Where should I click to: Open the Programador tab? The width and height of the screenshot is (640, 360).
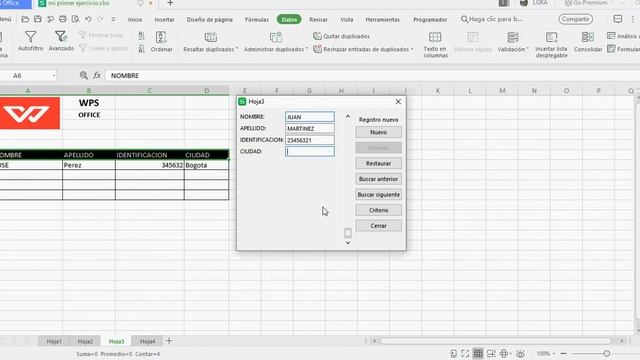(x=430, y=20)
